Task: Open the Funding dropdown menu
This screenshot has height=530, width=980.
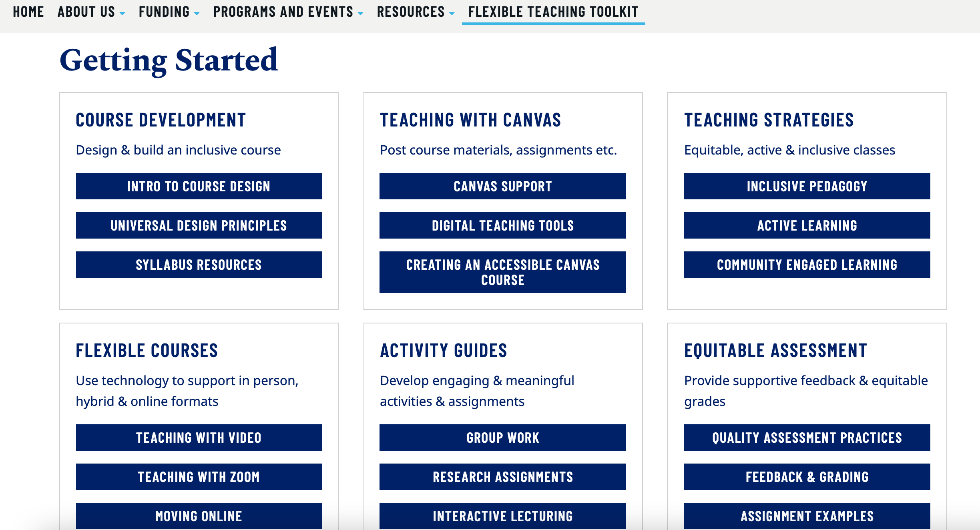Action: 169,12
